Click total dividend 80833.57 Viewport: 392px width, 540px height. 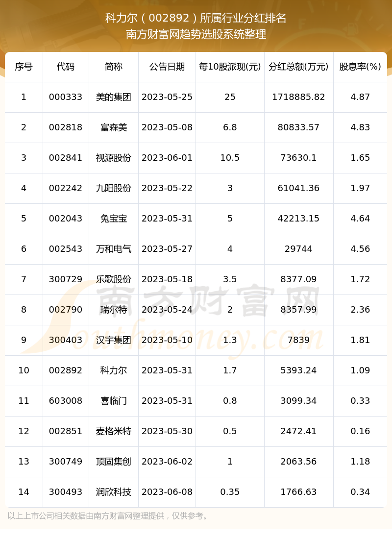tap(298, 127)
